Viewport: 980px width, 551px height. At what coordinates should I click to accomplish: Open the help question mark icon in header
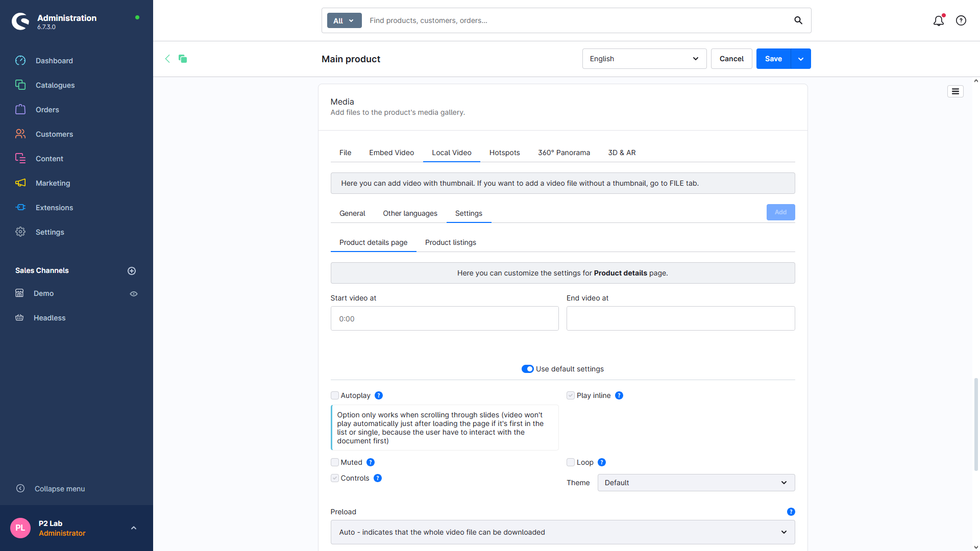(x=961, y=20)
